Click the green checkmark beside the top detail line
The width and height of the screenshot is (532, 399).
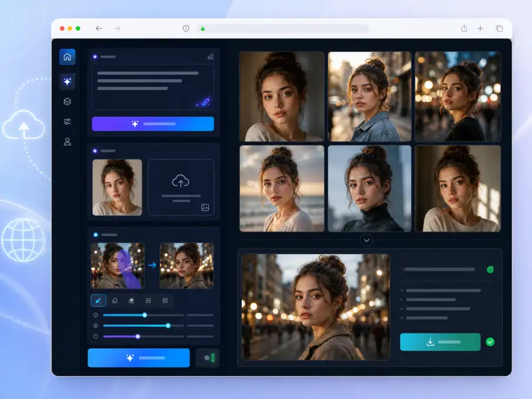click(x=490, y=270)
